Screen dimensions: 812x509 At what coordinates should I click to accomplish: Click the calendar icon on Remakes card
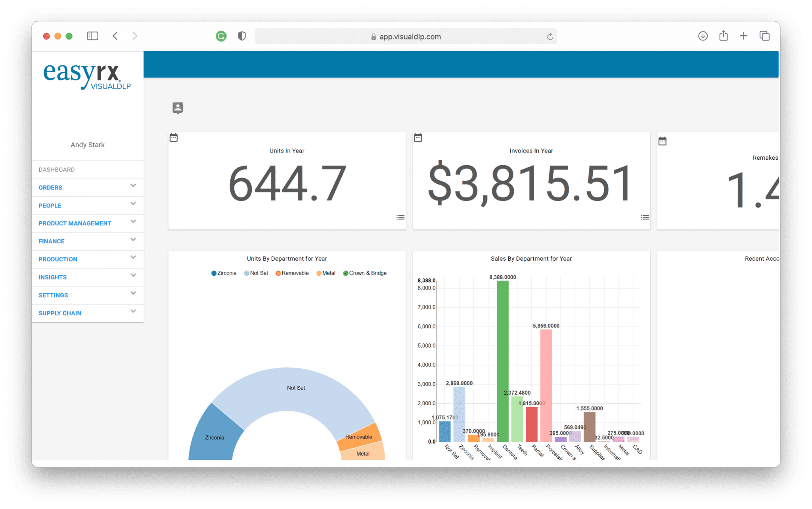click(662, 141)
